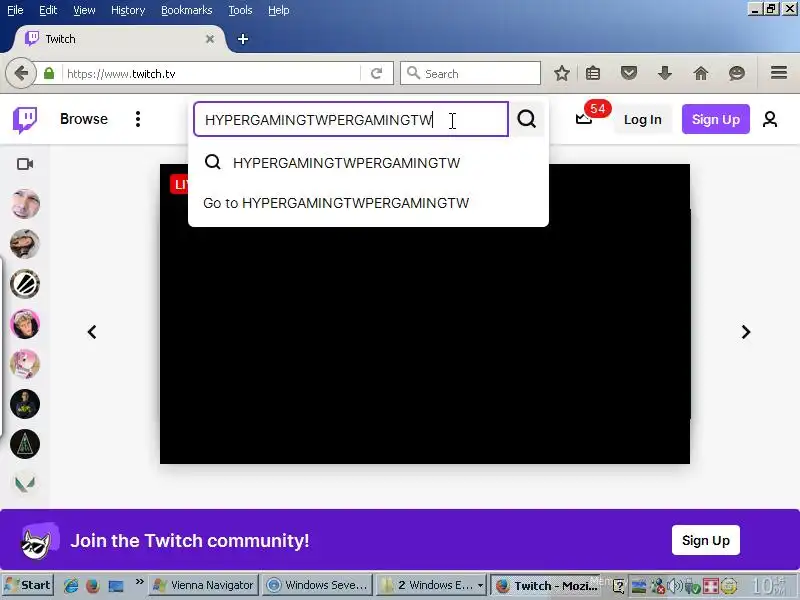Click the magnifier search button on Twitch
This screenshot has height=600, width=800.
click(x=527, y=119)
